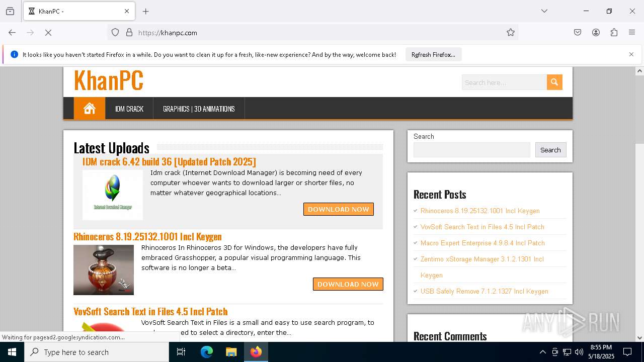Close the KhanPC tab
The width and height of the screenshot is (644, 362).
tap(127, 11)
